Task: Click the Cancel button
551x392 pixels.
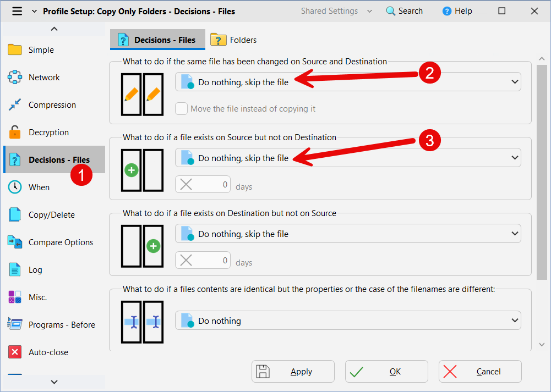Action: tap(480, 371)
